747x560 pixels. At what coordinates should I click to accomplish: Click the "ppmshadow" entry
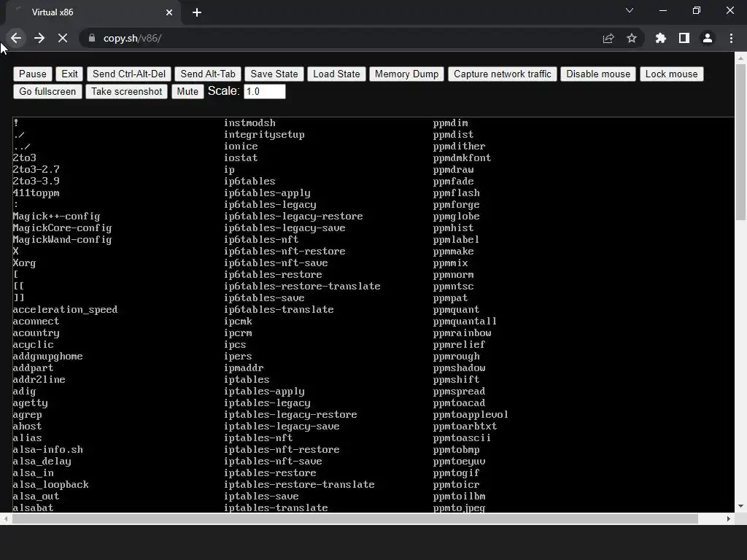[460, 368]
